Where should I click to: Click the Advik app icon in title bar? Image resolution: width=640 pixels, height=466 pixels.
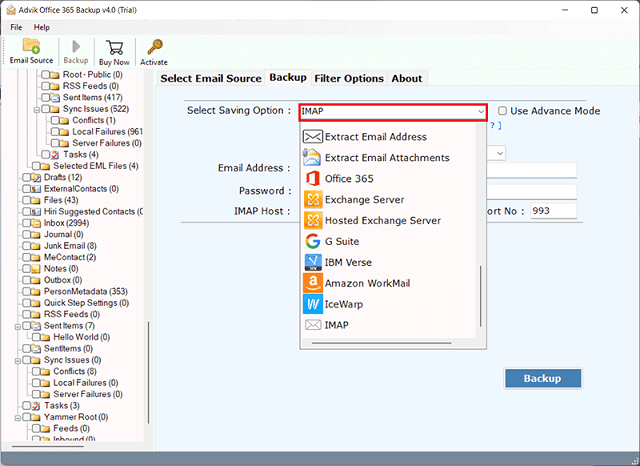click(x=11, y=10)
